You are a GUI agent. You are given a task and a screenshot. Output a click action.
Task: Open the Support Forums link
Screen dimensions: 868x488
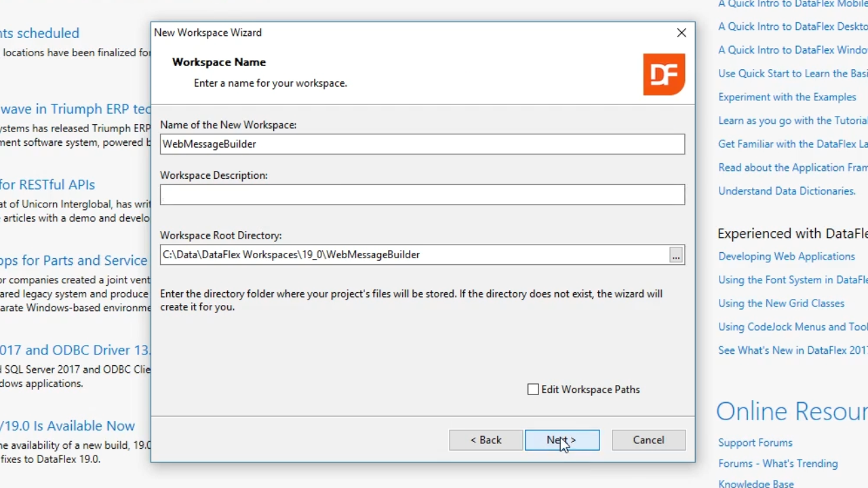point(755,443)
